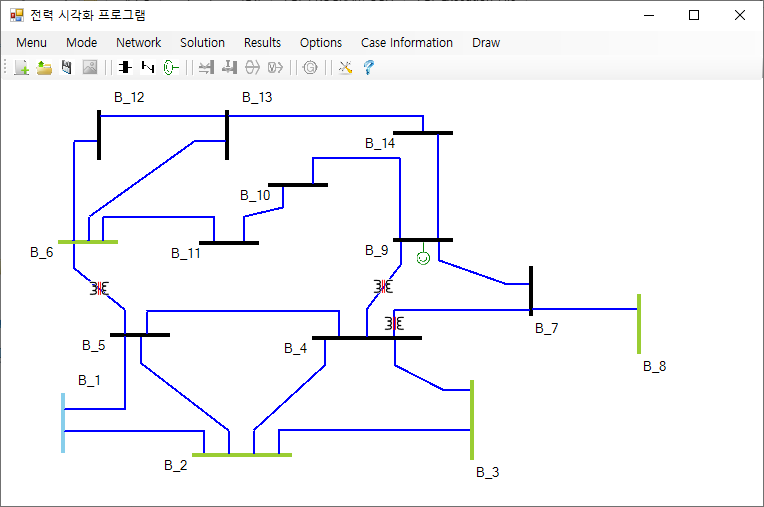Click the grayed image picture toolbar icon
The image size is (764, 507).
point(90,67)
